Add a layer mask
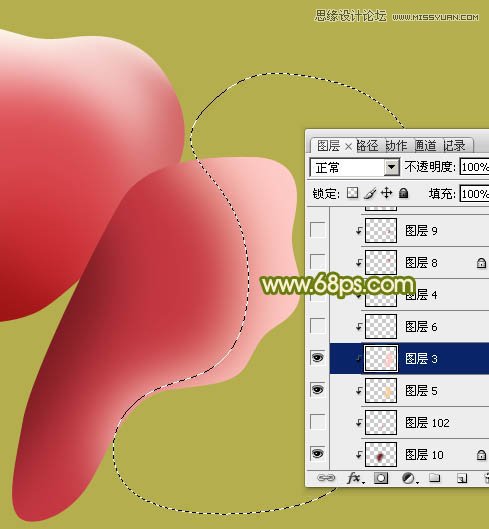Screen dimensions: 489x529 click(381, 478)
